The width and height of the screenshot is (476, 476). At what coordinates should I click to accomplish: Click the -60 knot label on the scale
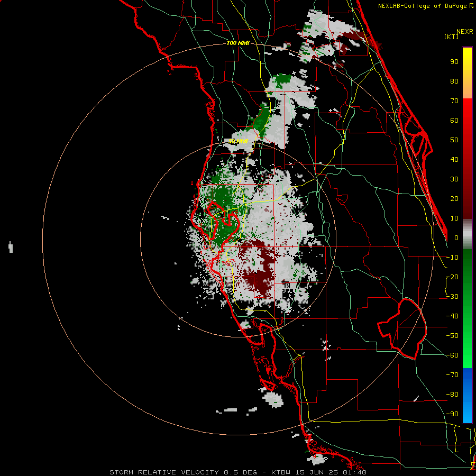452,355
